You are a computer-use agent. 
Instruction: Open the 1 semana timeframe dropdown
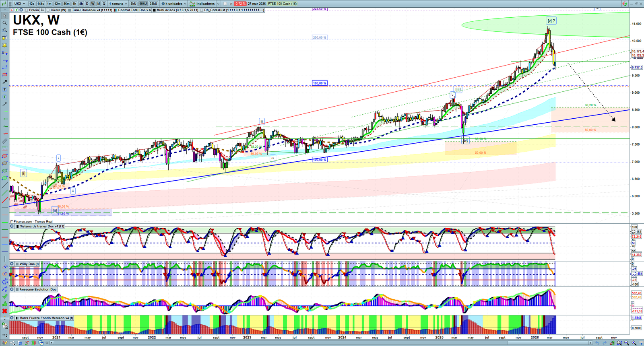pos(118,4)
